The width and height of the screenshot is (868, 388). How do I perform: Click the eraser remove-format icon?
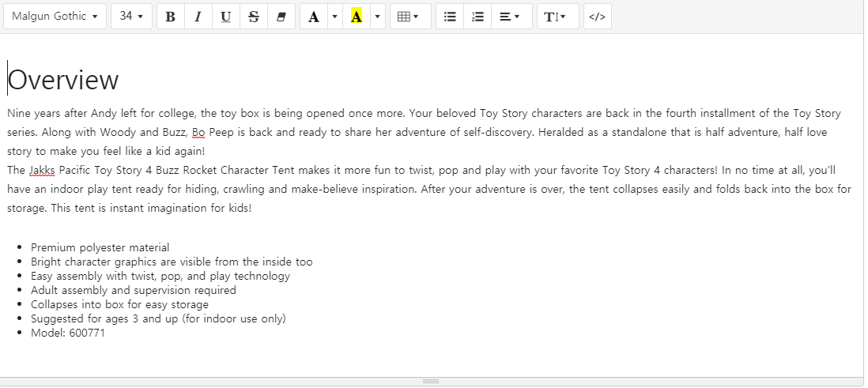tap(281, 17)
